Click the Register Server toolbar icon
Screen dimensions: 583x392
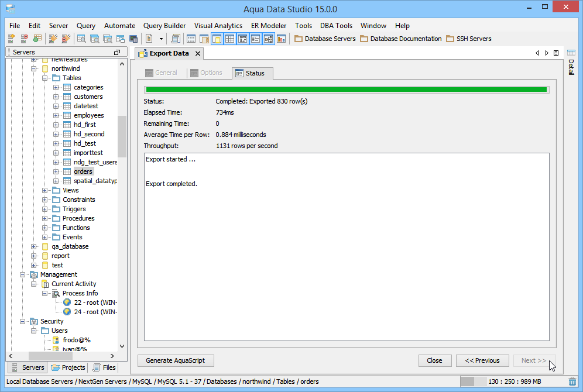point(11,38)
